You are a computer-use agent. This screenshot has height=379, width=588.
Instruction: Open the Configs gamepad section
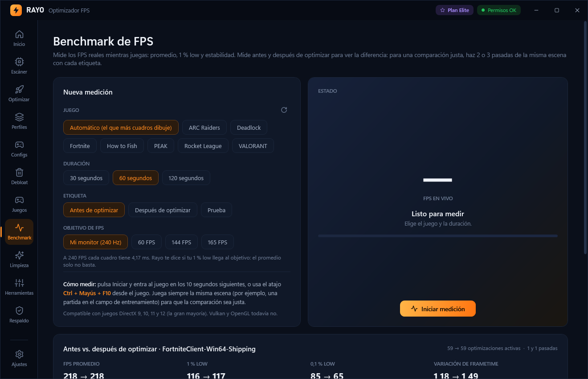[x=19, y=149]
